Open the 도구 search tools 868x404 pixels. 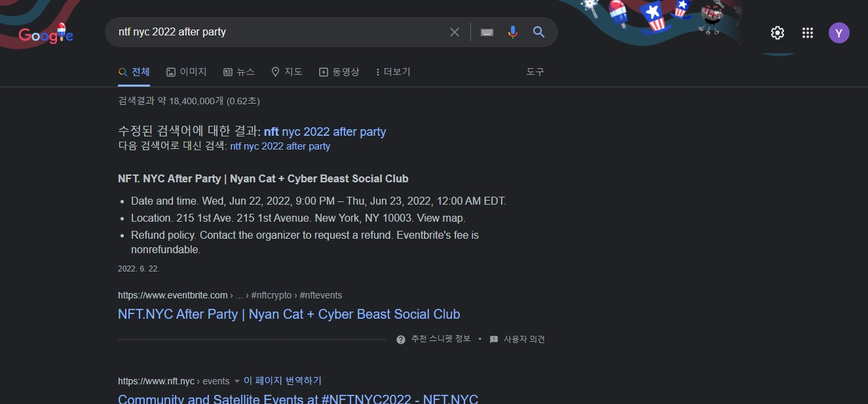(x=535, y=72)
